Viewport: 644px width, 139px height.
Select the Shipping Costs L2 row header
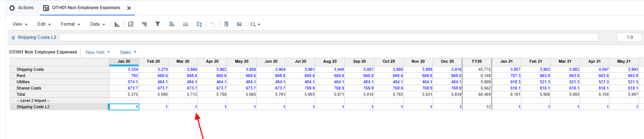pyautogui.click(x=60, y=107)
